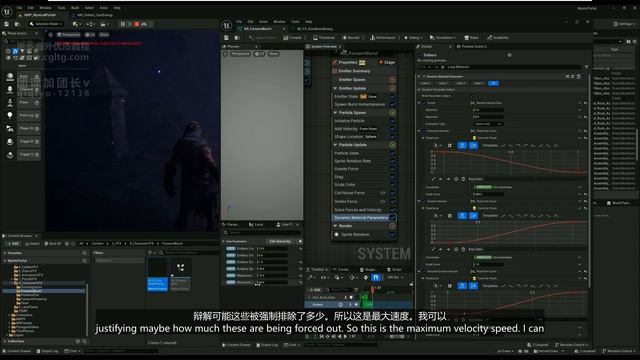640x360 pixels.
Task: Toggle Spawn Burst Instantaneous checkbox
Action: pyautogui.click(x=392, y=104)
